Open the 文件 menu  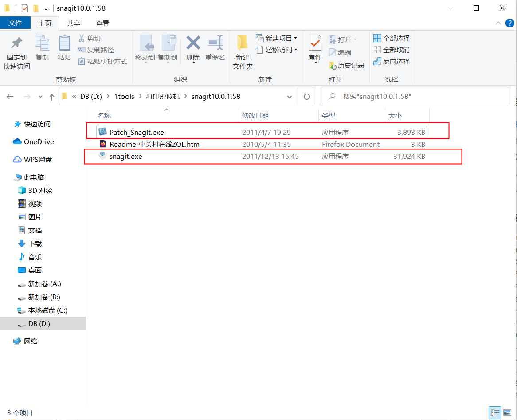point(16,23)
